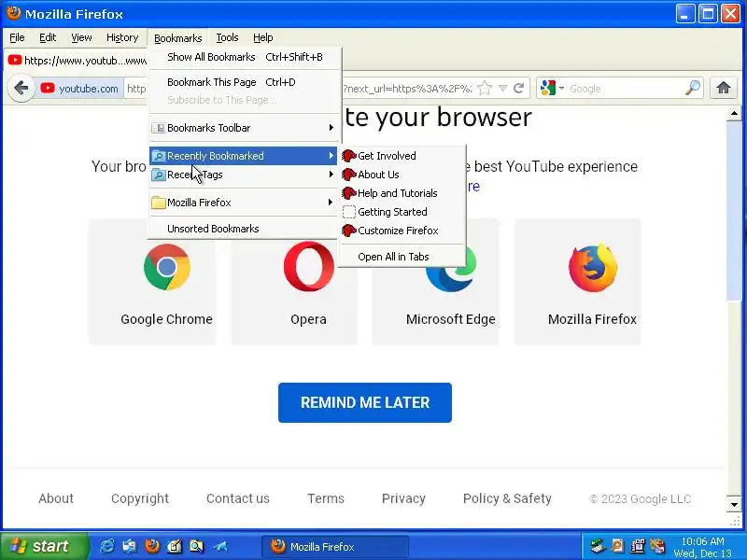Expand Recent Tags submenu
Screen dimensions: 747x560
pyautogui.click(x=244, y=175)
